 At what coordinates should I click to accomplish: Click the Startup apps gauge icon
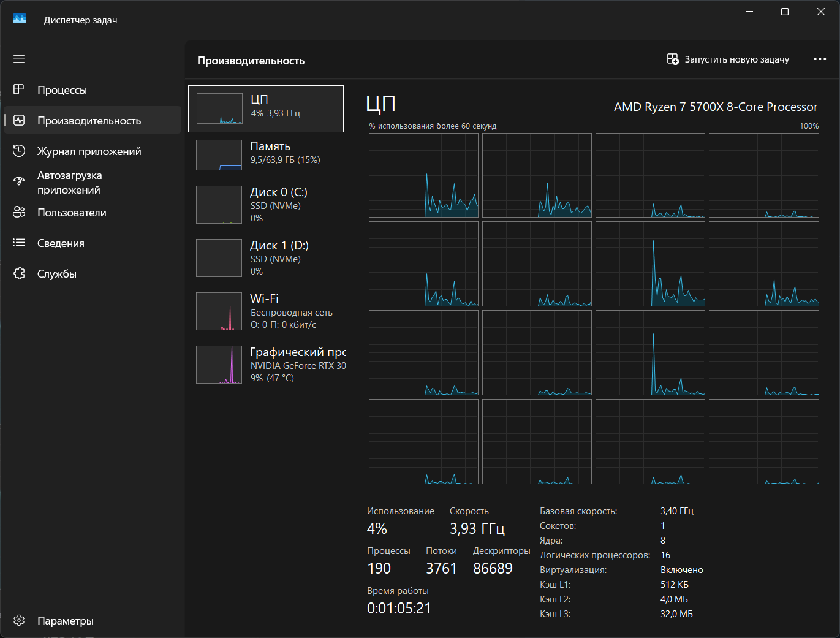pos(19,181)
